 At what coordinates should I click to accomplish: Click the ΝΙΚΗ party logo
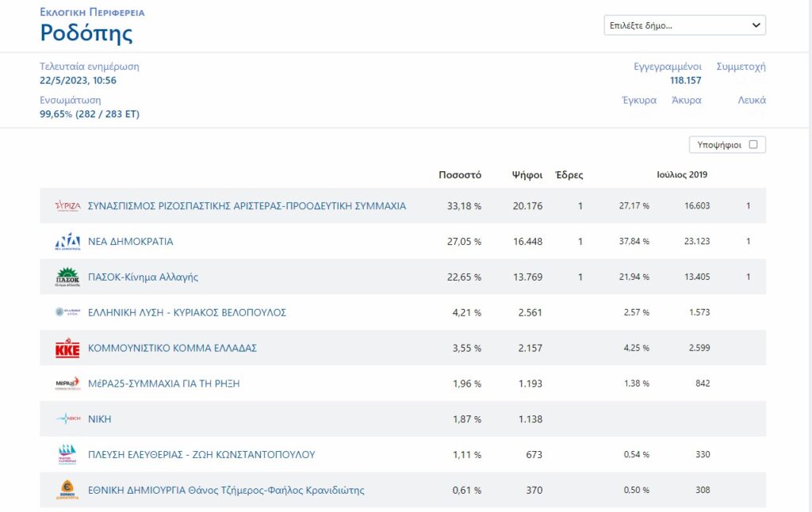click(67, 419)
